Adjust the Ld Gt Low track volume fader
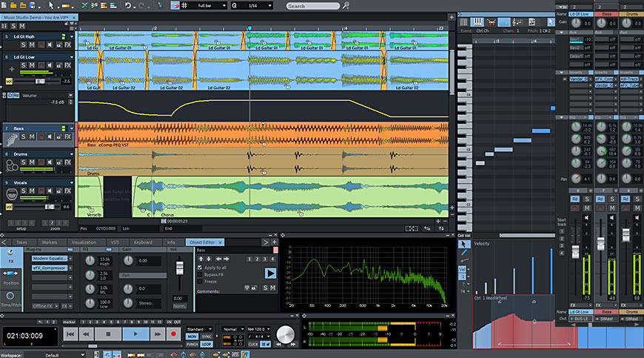The height and width of the screenshot is (358, 644). [x=40, y=82]
